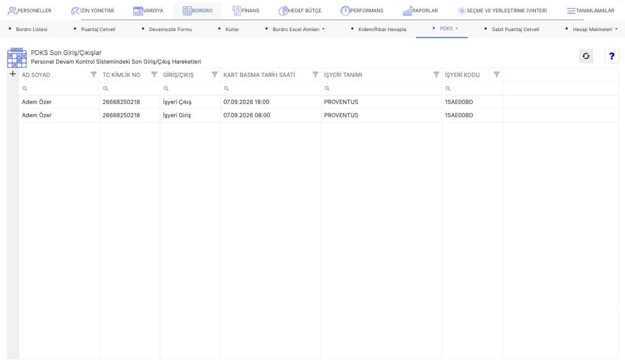Sort by the AD SOYAD column header

tap(36, 75)
